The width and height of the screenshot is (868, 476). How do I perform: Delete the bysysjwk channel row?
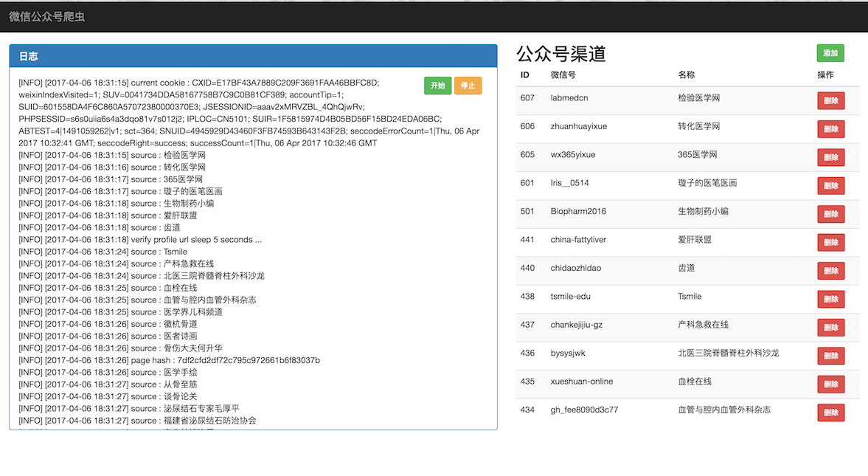tap(831, 356)
